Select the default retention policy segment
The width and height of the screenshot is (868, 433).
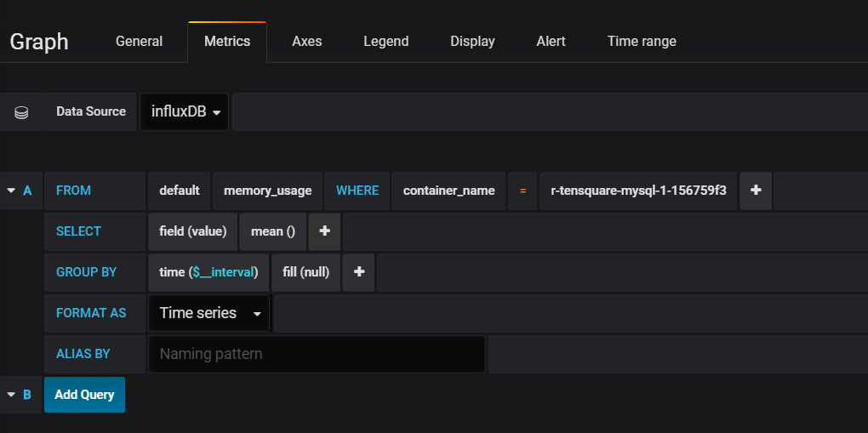[180, 191]
